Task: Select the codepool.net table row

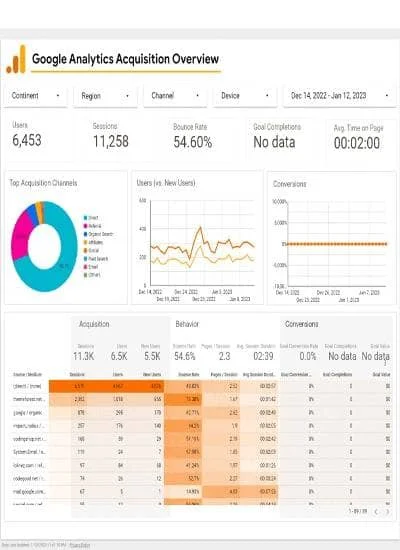Action: coord(202,478)
